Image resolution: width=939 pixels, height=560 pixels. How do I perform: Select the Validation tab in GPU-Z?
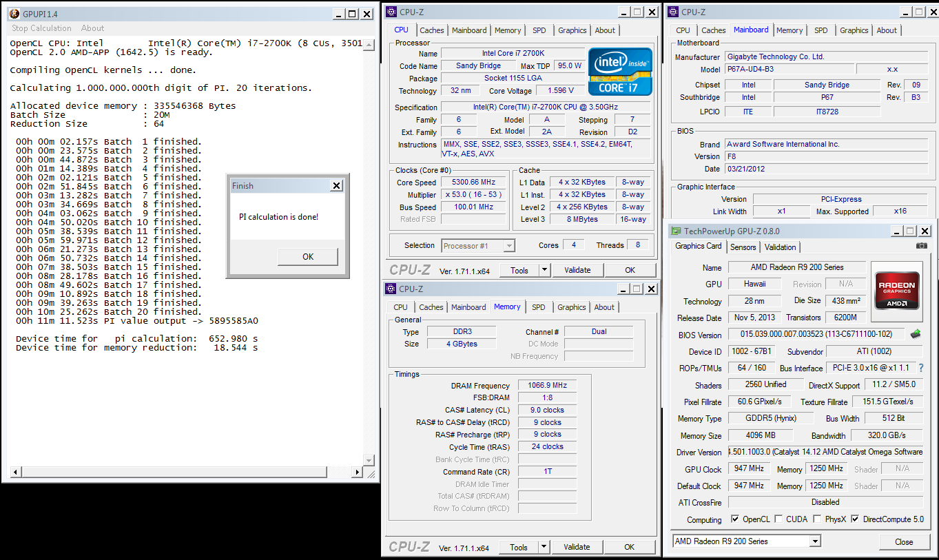click(x=781, y=247)
